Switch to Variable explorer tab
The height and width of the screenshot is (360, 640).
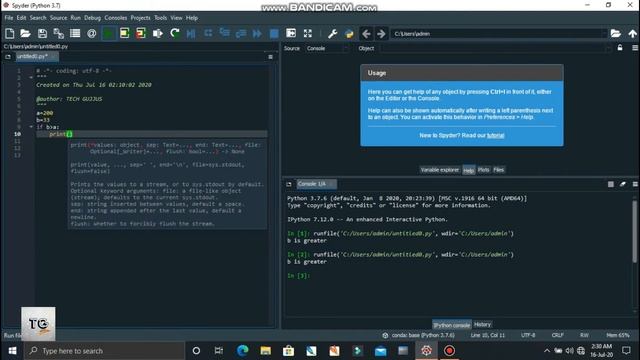tap(440, 170)
